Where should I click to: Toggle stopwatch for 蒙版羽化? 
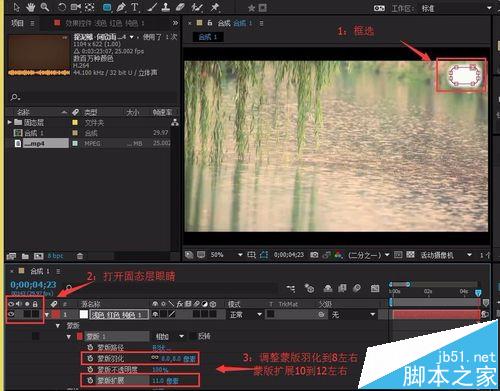[90, 358]
